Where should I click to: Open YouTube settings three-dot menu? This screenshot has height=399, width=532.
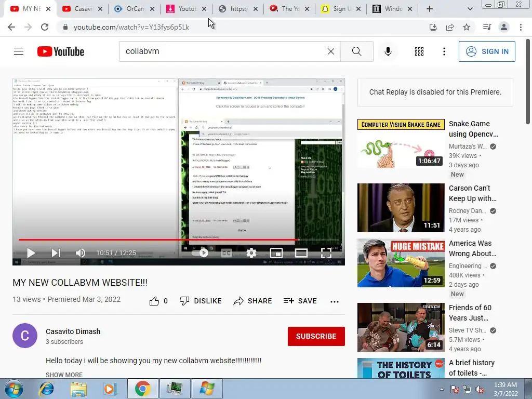coord(444,51)
